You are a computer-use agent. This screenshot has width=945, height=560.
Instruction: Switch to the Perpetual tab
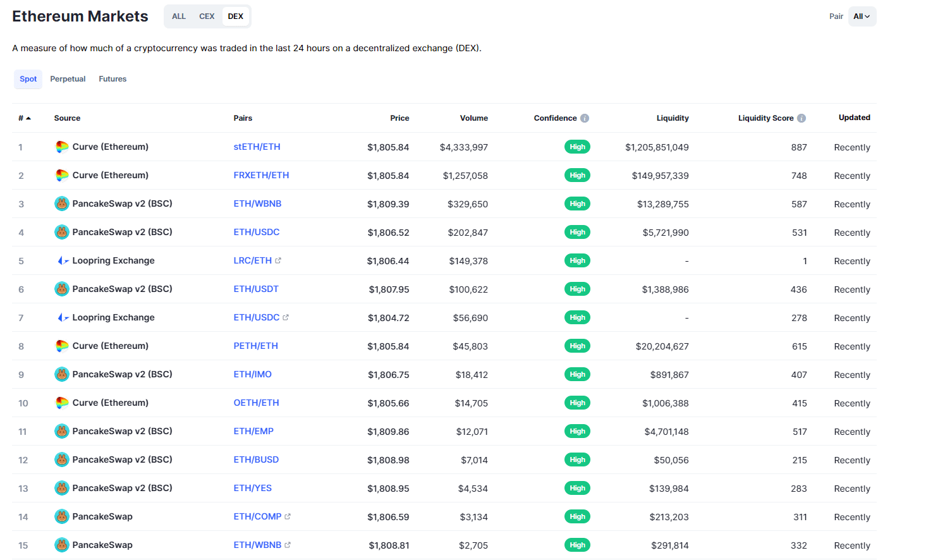point(68,79)
